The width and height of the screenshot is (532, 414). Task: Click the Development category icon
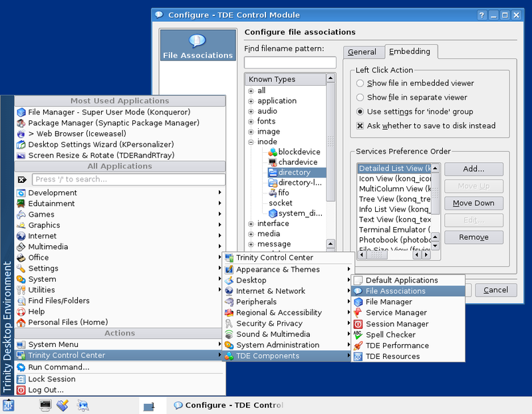[21, 193]
